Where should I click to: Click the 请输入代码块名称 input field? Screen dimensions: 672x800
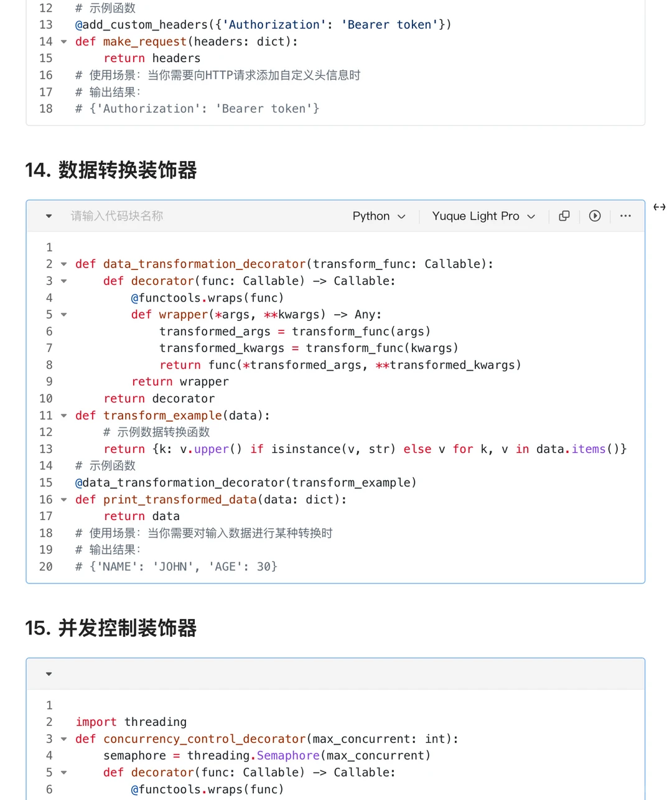click(116, 216)
